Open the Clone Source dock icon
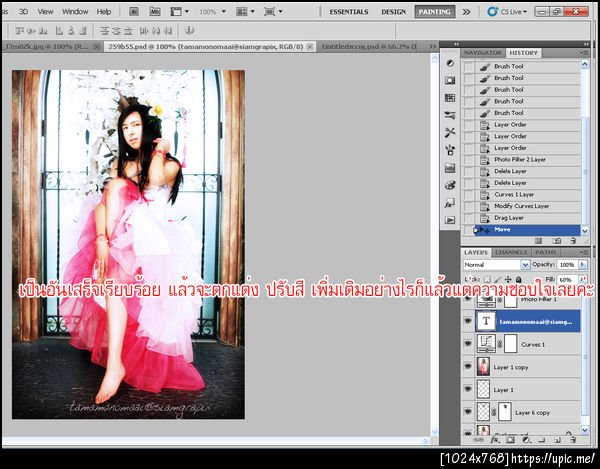The image size is (600, 469). pyautogui.click(x=450, y=150)
